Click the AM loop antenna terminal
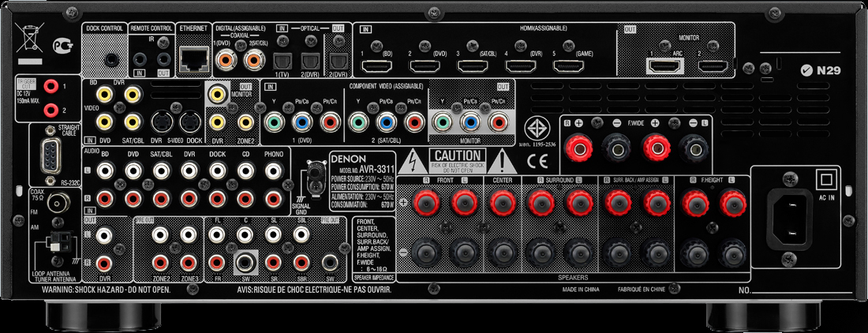This screenshot has width=868, height=333. 61,241
